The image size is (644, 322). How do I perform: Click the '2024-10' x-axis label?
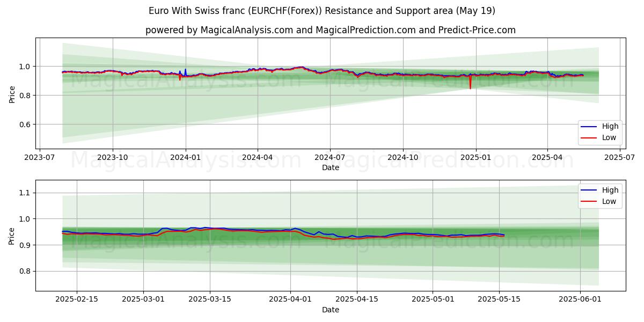tap(402, 158)
